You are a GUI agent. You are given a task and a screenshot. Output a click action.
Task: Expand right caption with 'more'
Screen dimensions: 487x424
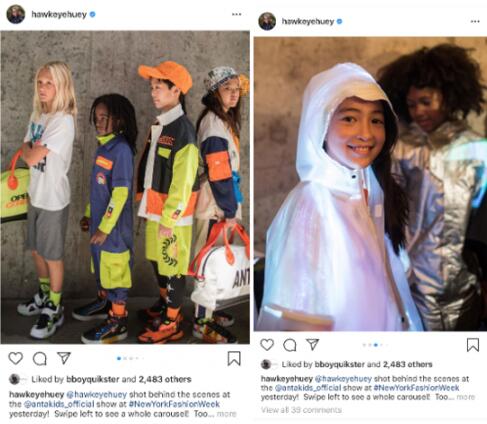tap(465, 397)
